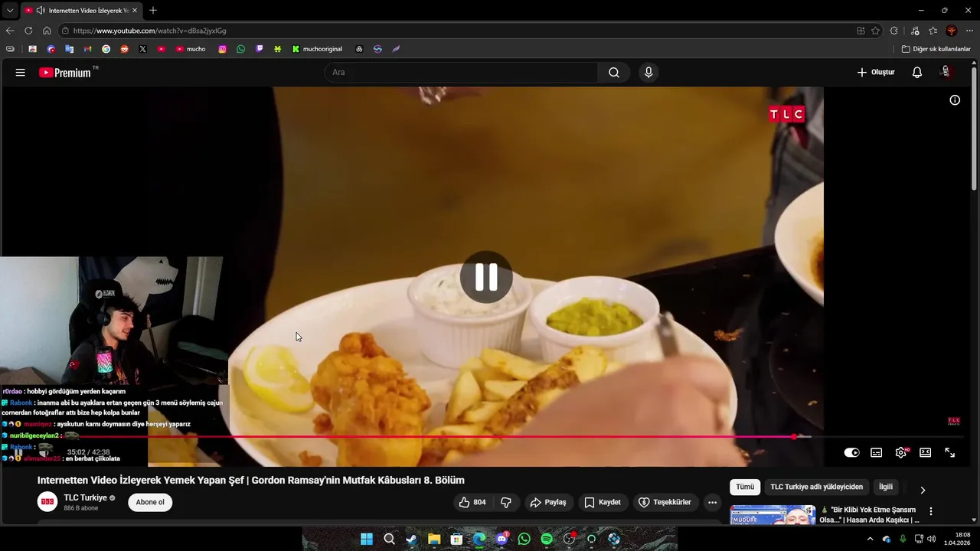Open the YouTube guide hamburger menu

[x=20, y=73]
